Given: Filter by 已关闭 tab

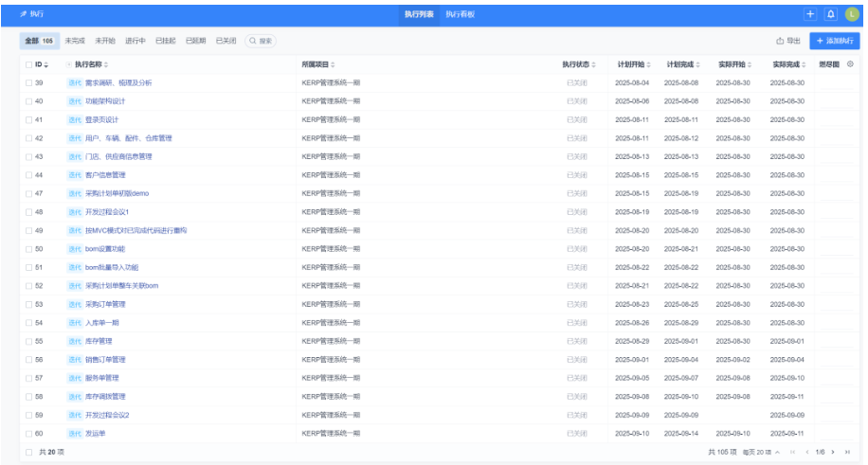Looking at the screenshot, I should 226,41.
